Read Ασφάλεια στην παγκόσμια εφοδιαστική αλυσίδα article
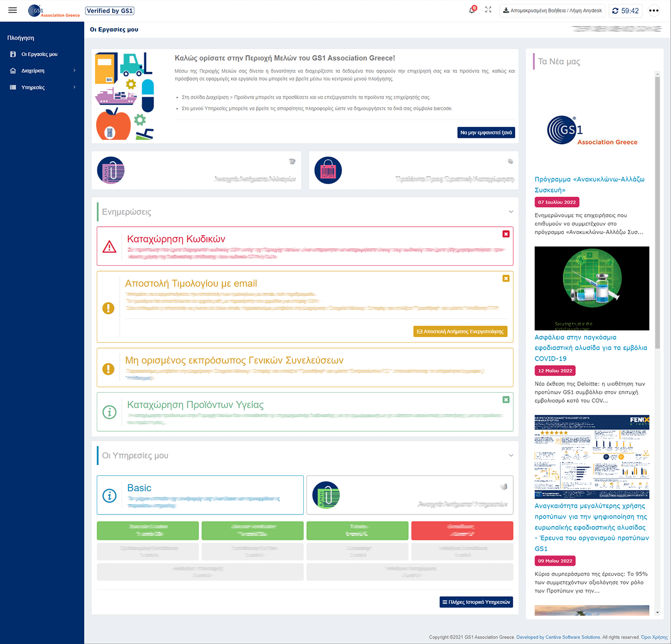The image size is (671, 644). 591,348
